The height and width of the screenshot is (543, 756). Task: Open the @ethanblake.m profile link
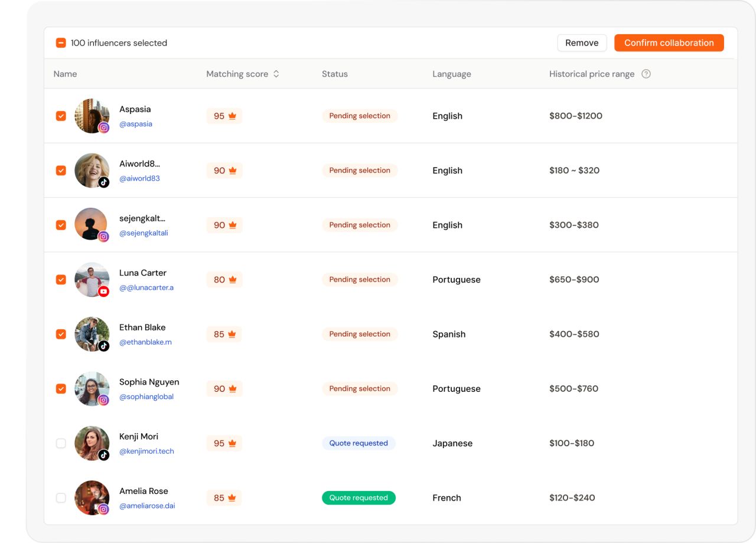tap(145, 342)
